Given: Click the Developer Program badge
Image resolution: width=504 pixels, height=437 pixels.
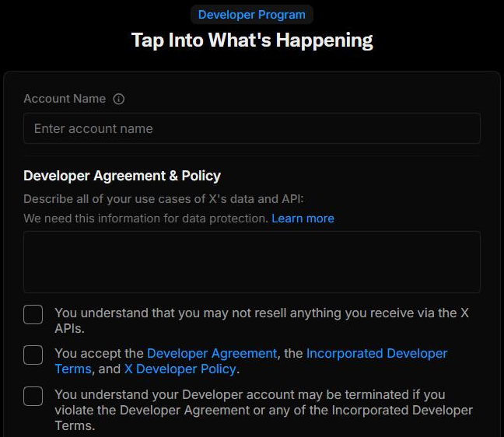Looking at the screenshot, I should click(x=252, y=15).
